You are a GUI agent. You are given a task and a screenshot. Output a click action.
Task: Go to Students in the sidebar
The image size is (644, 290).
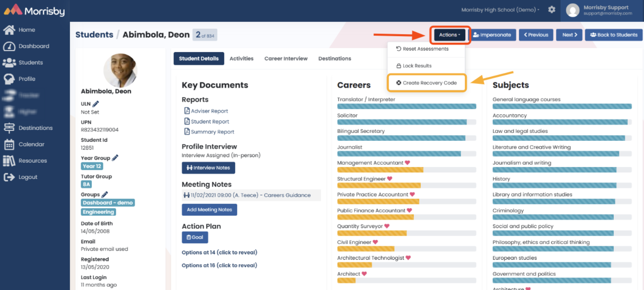tap(23, 62)
